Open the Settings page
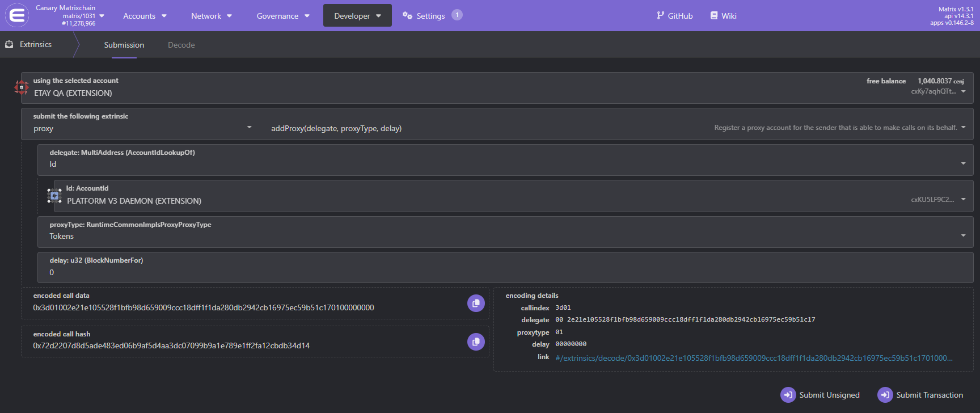This screenshot has height=413, width=980. coord(432,16)
